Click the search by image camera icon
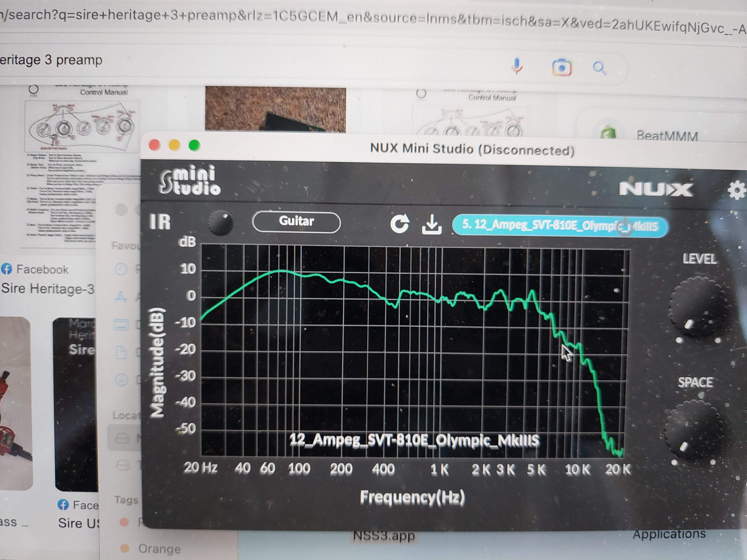The height and width of the screenshot is (560, 747). click(x=562, y=68)
